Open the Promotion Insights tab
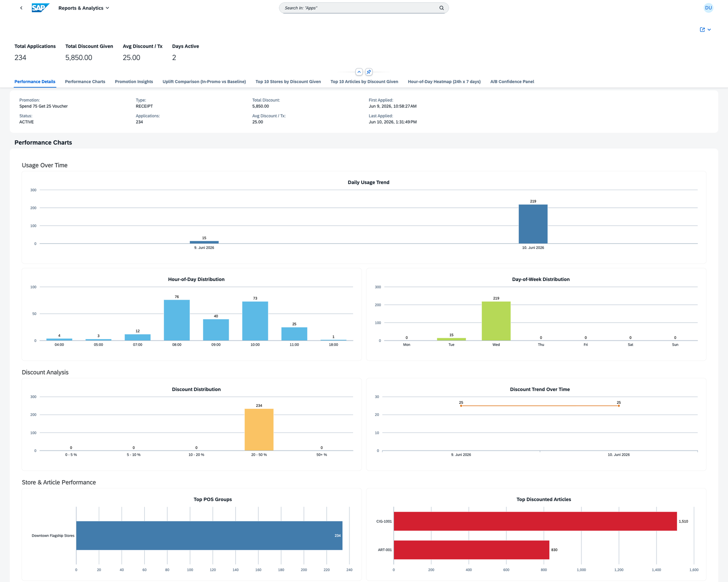The width and height of the screenshot is (728, 582). [134, 82]
